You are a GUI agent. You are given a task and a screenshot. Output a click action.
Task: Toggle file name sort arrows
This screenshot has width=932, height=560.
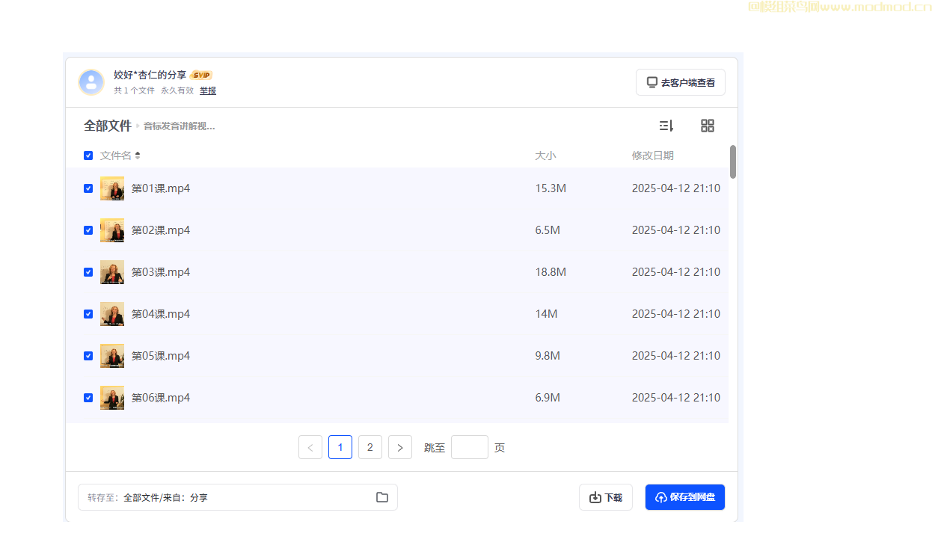pos(138,156)
